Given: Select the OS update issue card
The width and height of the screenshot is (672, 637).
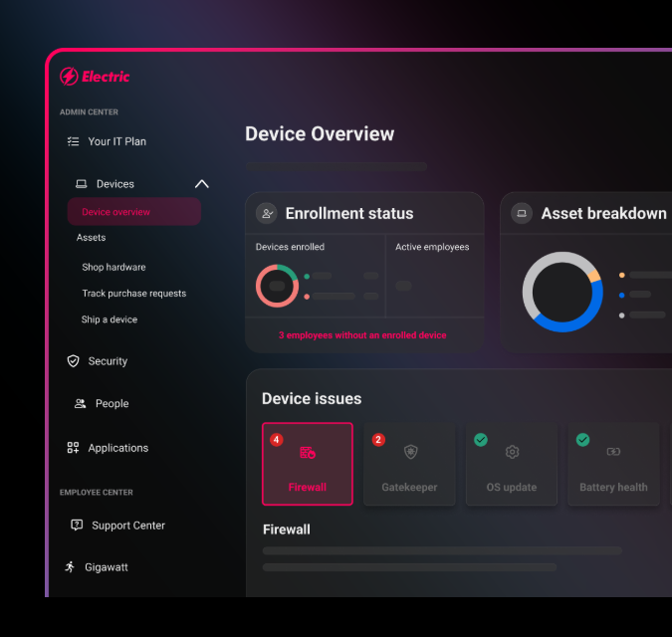Looking at the screenshot, I should pos(512,464).
